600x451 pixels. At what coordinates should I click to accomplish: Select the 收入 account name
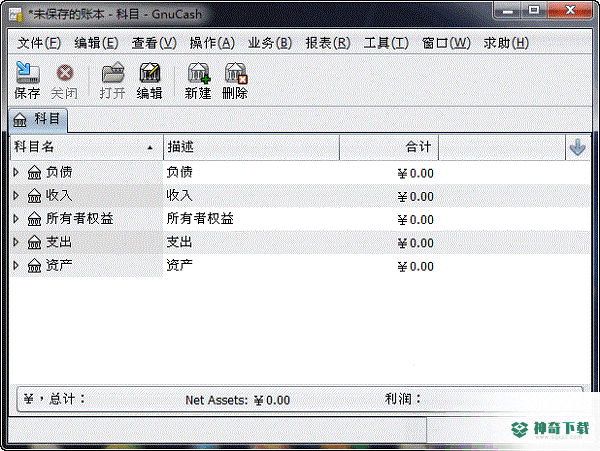(x=59, y=196)
